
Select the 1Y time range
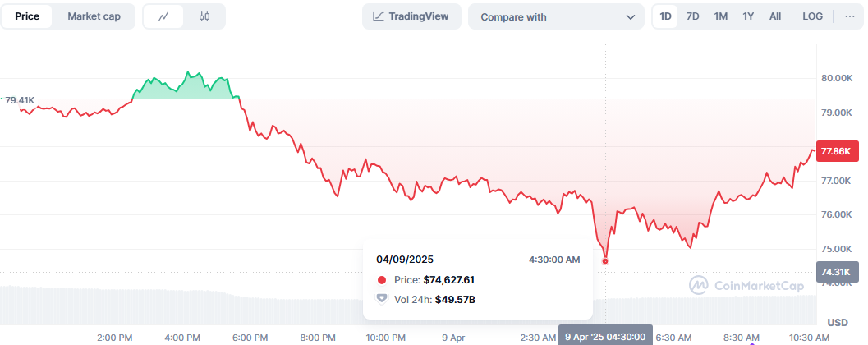tap(748, 16)
